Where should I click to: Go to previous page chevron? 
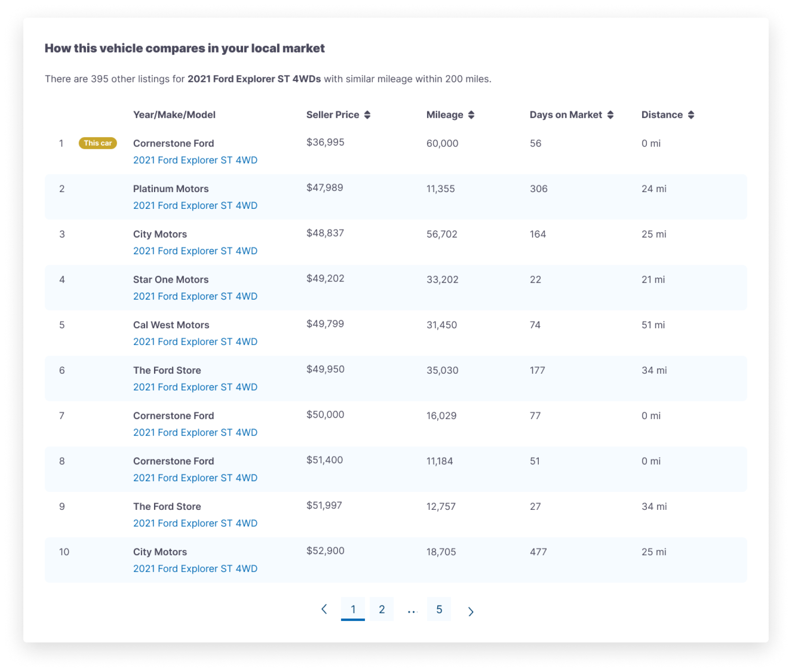(324, 609)
